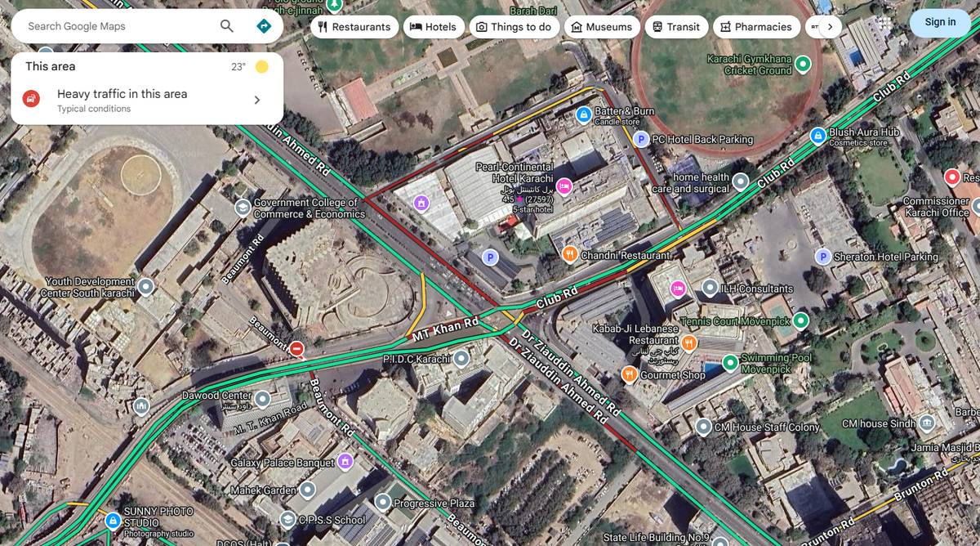Click the Batter & Burn candle store marker
The image size is (980, 546).
pyautogui.click(x=583, y=114)
